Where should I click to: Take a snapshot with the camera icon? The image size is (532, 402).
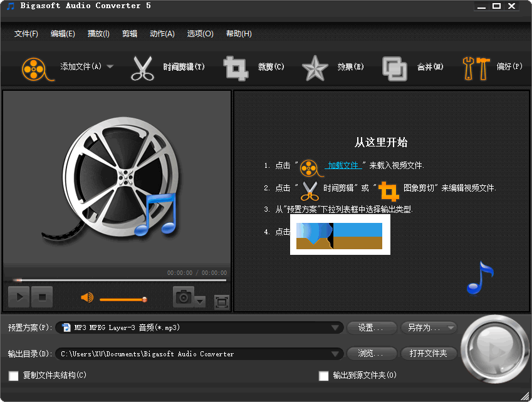(184, 297)
